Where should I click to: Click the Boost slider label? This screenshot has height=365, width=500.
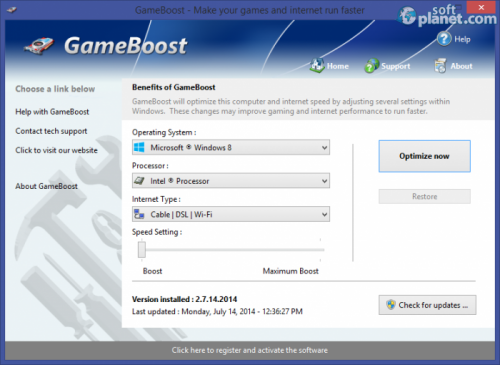point(152,271)
